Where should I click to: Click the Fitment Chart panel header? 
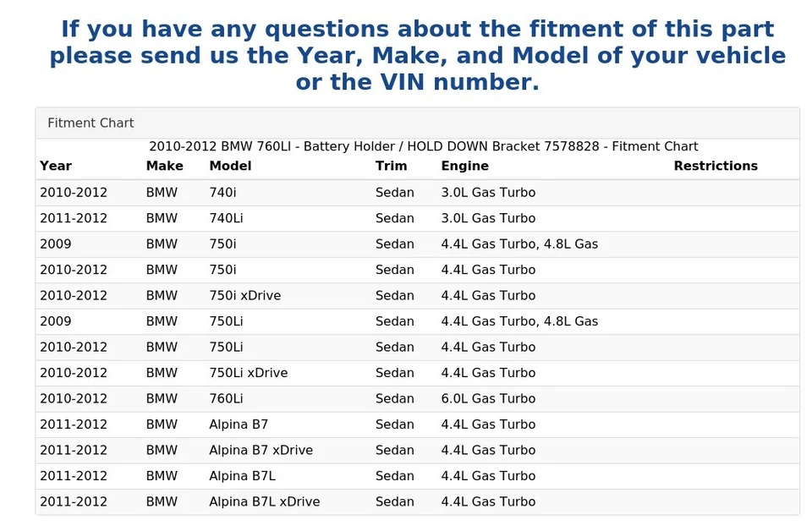(91, 123)
